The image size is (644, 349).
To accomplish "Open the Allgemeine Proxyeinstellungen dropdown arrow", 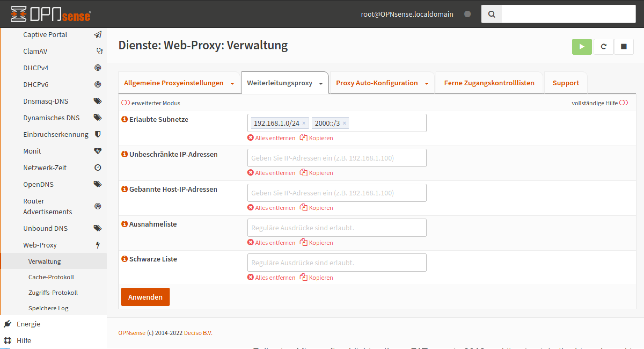I will coord(232,83).
